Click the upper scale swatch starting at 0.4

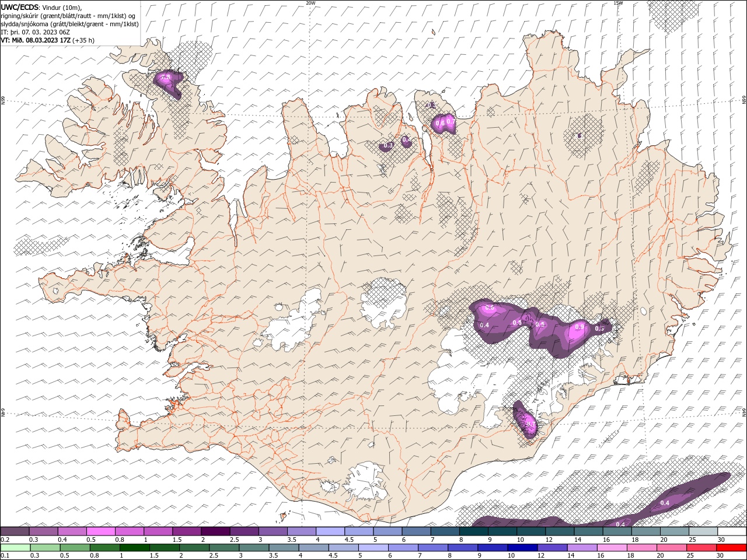pyautogui.click(x=72, y=531)
